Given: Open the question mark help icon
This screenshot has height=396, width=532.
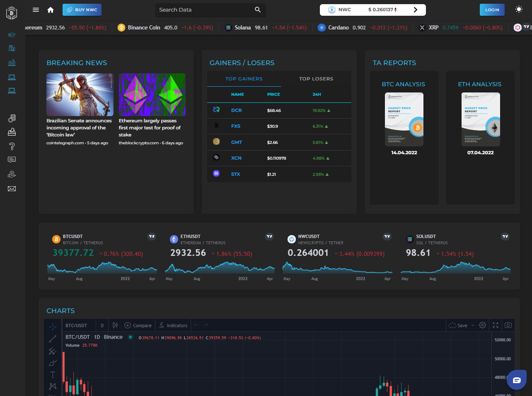Looking at the screenshot, I should click(x=12, y=146).
